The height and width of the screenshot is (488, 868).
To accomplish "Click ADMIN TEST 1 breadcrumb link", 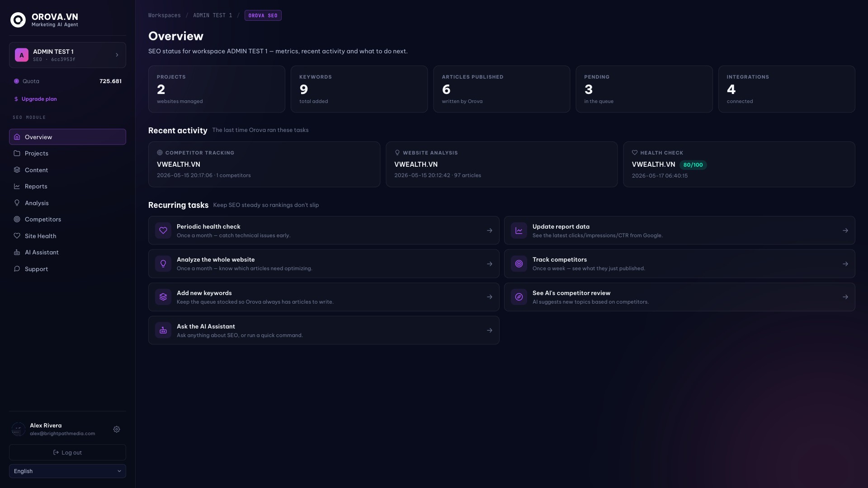I will click(212, 15).
